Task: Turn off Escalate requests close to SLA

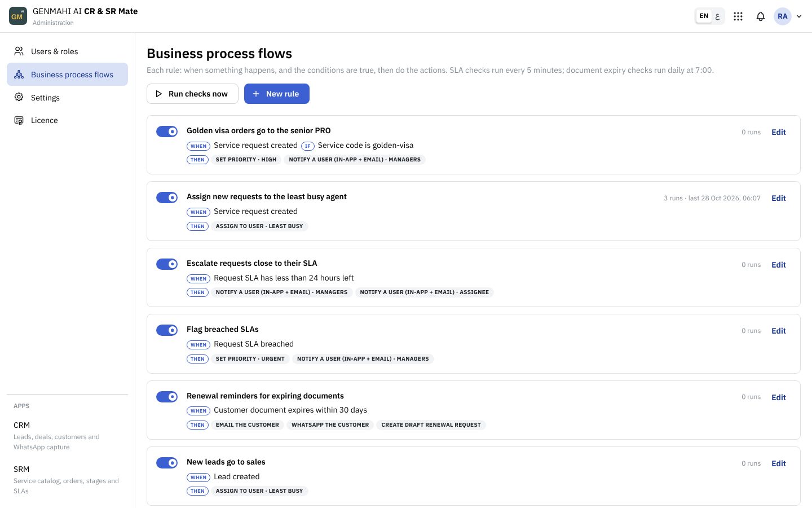Action: point(167,264)
